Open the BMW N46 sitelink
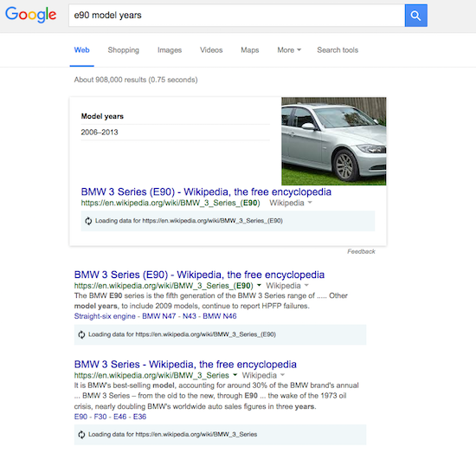Viewport: 476px width, 453px height. (x=220, y=316)
